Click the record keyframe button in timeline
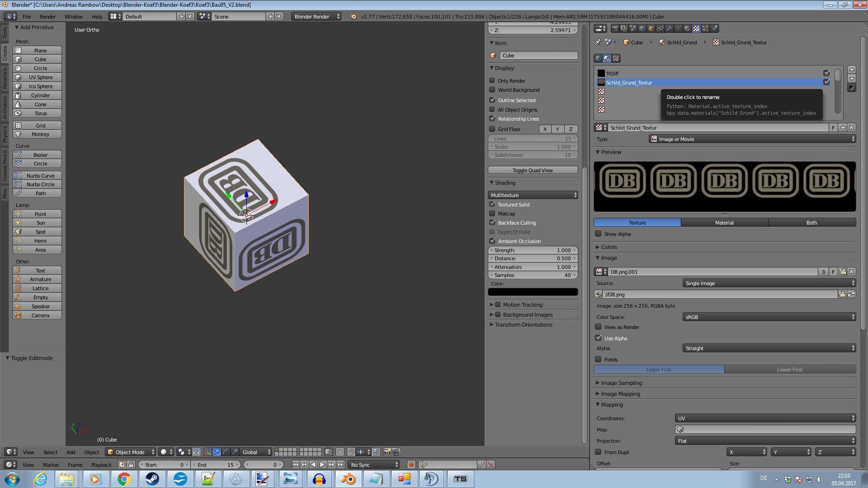 411,465
